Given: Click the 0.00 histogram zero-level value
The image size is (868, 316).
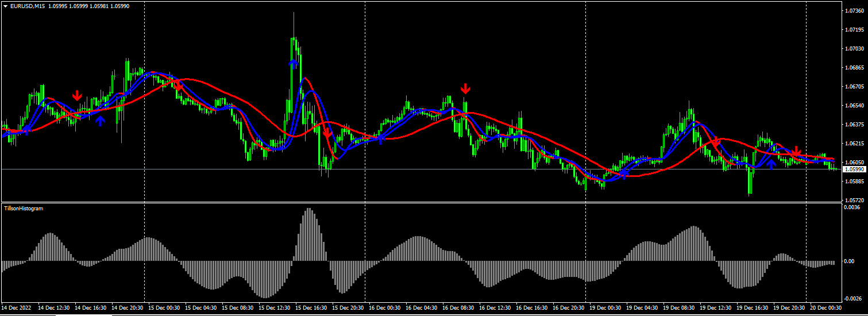Looking at the screenshot, I should tap(849, 261).
